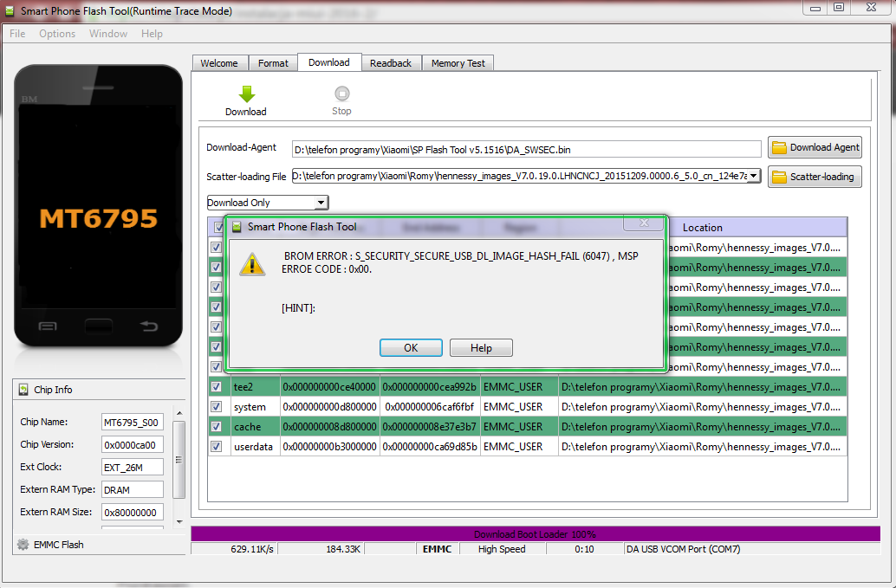This screenshot has width=896, height=588.
Task: Close the Smart Phone Flash Tool error dialog
Action: 644,223
